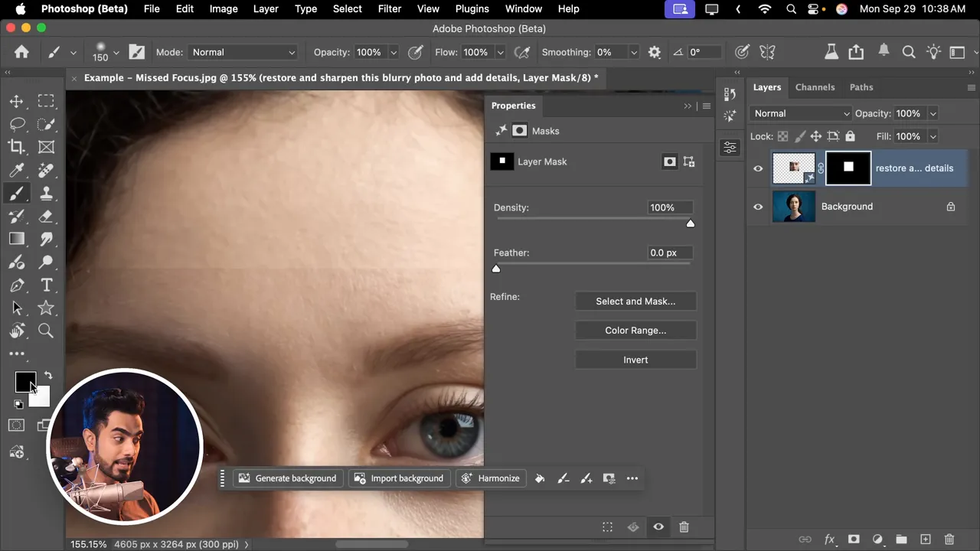980x551 pixels.
Task: Open layer Opacity dropdown arrow
Action: click(x=933, y=113)
